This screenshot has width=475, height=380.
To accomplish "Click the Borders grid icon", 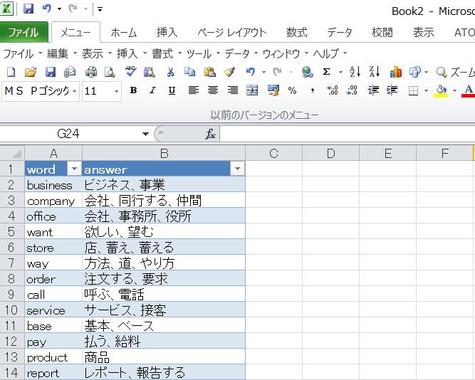I will pos(413,91).
